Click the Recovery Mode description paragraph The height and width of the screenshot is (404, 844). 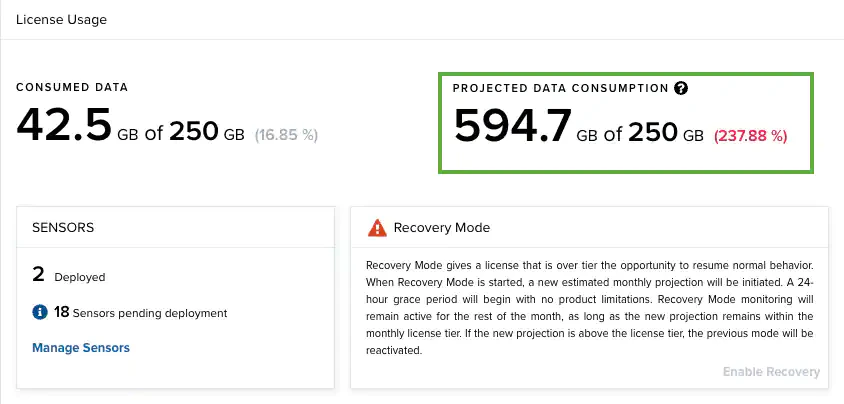[589, 308]
